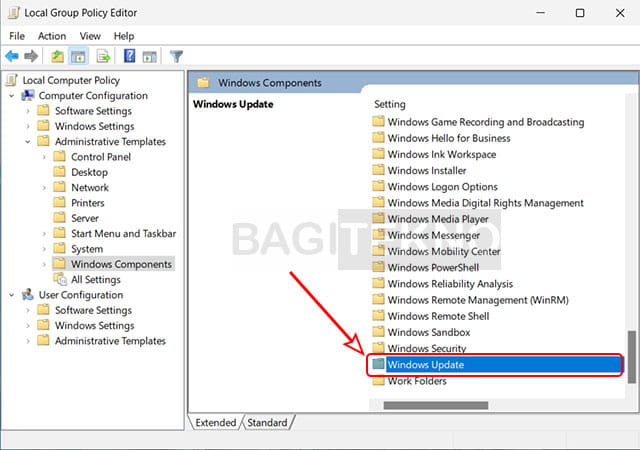Select Windows PowerShell folder
Screen dimensions: 640x450
pos(433,267)
